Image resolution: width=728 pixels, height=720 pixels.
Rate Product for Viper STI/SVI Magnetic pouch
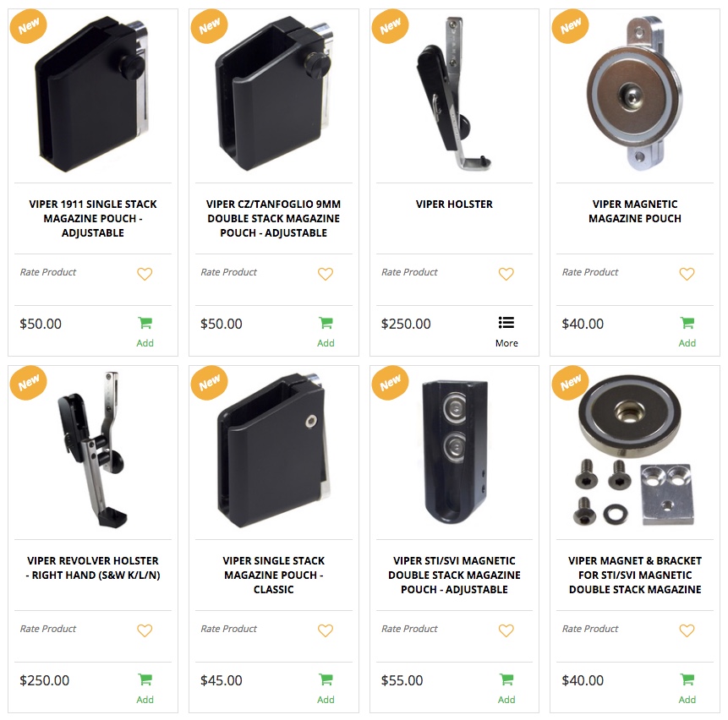coord(409,629)
